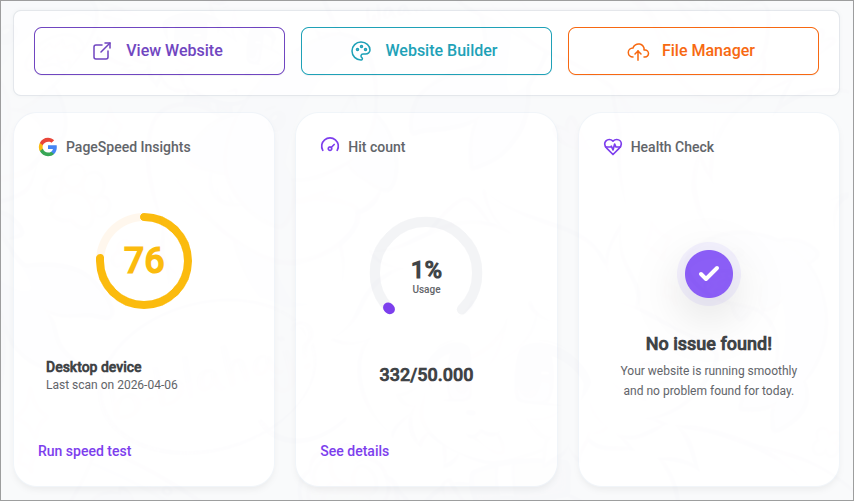Screen dimensions: 854x501
Task: Click the cloud upload icon for File Manager
Action: [x=638, y=51]
